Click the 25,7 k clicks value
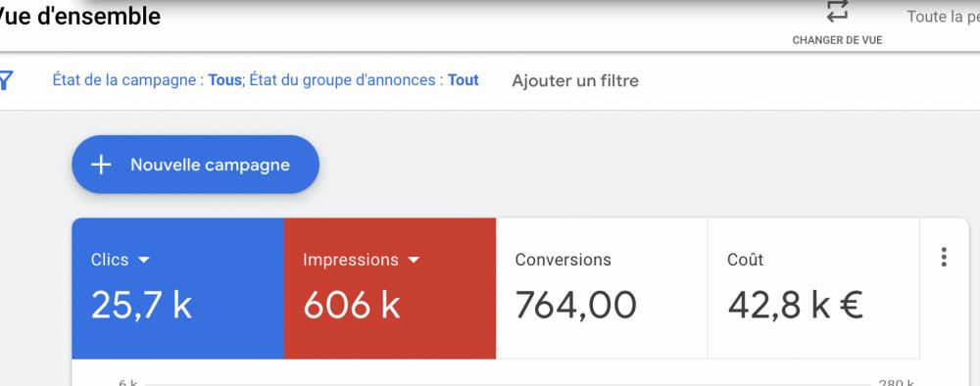This screenshot has height=386, width=980. (141, 306)
